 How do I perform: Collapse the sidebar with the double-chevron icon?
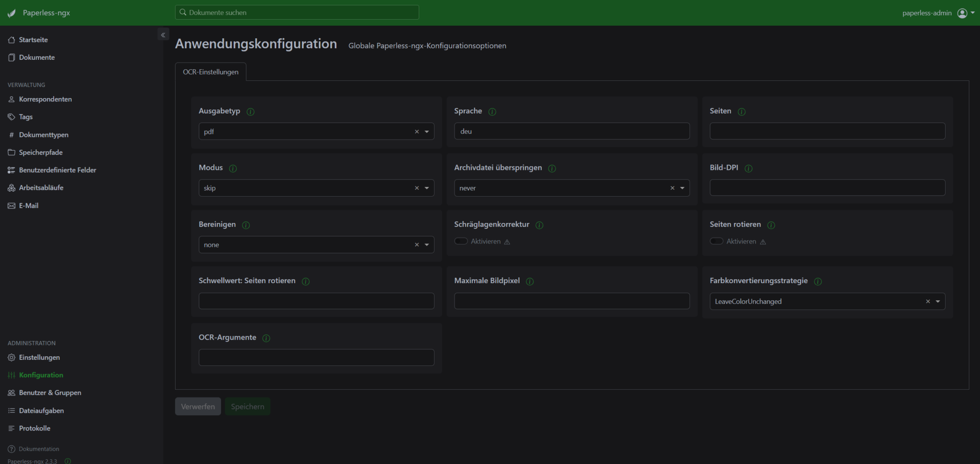(x=163, y=35)
